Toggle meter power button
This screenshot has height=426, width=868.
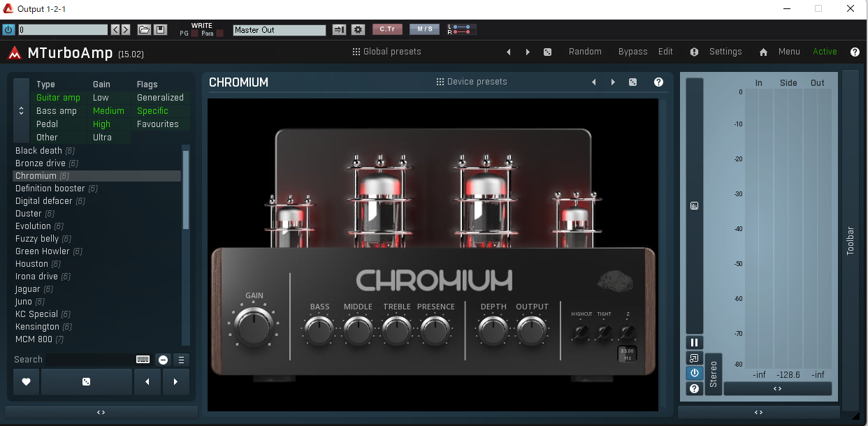(694, 373)
